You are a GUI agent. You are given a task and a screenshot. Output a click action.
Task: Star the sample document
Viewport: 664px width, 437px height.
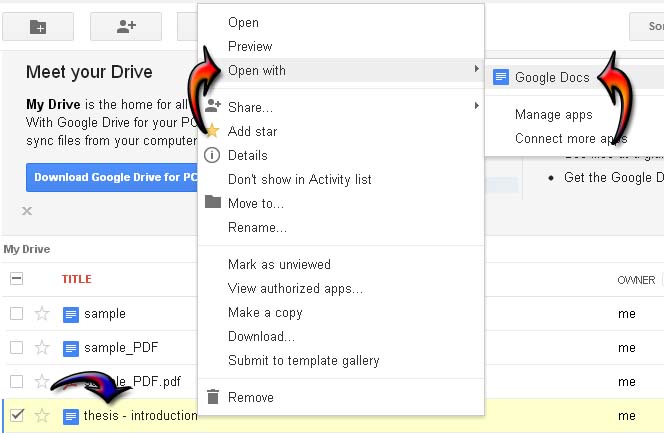tap(42, 313)
